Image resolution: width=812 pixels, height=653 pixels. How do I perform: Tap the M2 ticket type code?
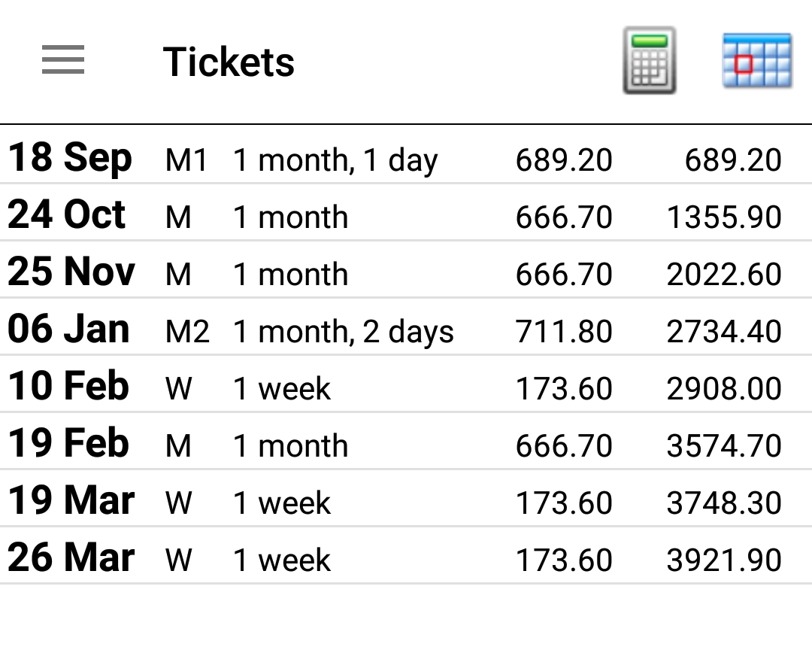(187, 332)
